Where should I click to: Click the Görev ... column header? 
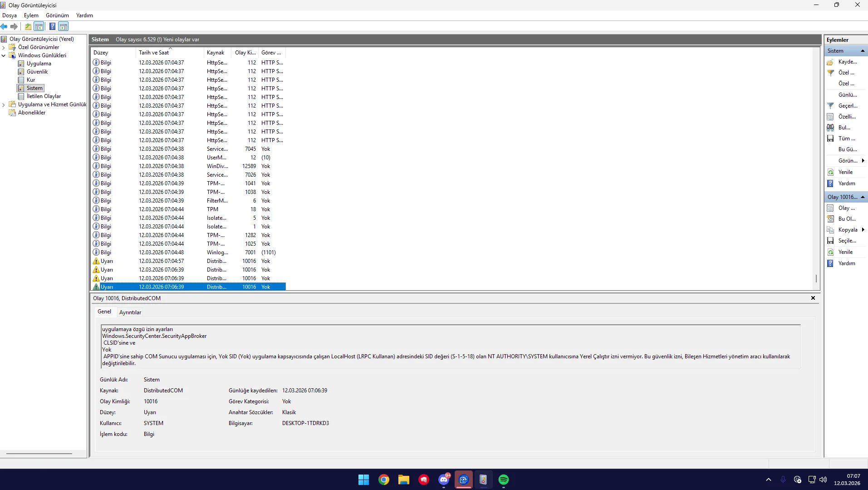[x=272, y=53]
